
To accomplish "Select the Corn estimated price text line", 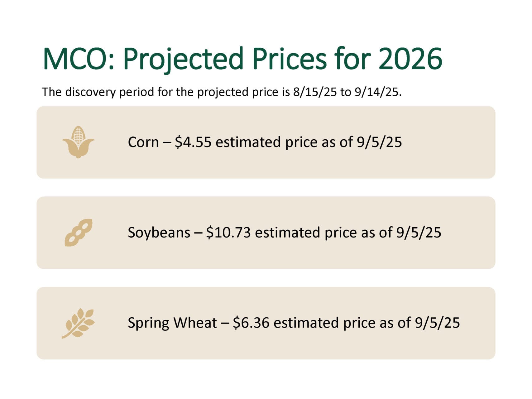I will tap(265, 142).
